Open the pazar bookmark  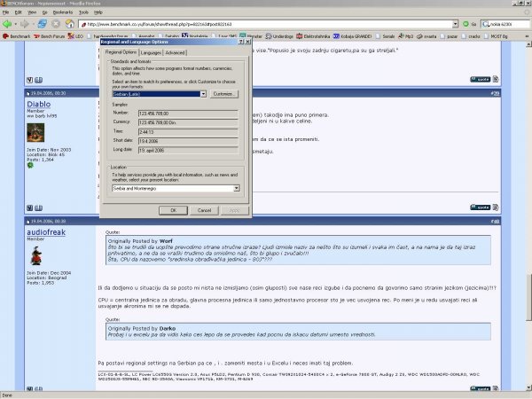click(449, 36)
